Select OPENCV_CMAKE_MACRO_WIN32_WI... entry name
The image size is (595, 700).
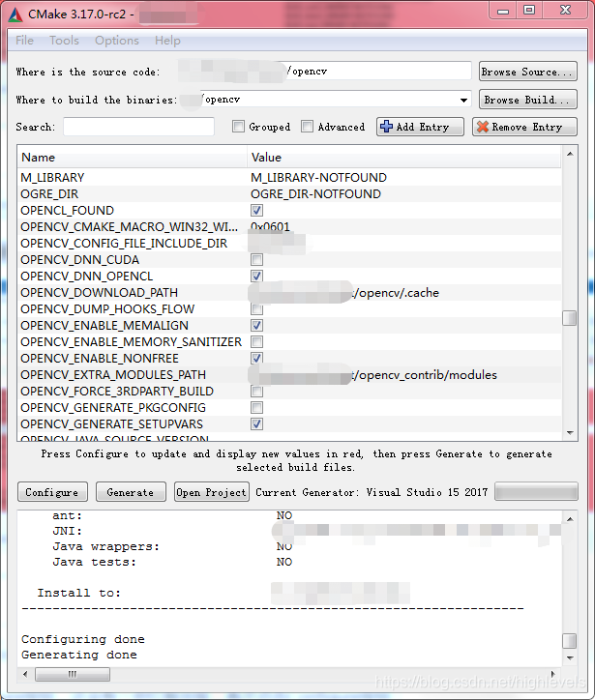point(129,227)
